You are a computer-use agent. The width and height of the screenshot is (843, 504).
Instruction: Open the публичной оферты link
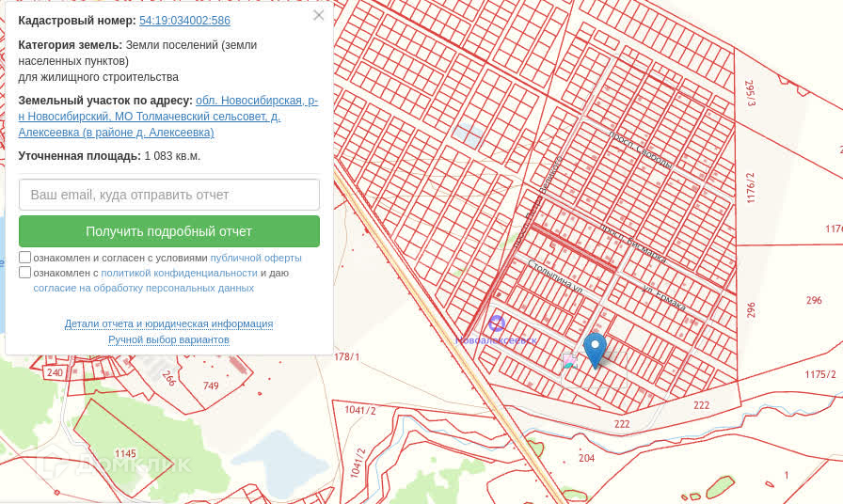click(256, 258)
